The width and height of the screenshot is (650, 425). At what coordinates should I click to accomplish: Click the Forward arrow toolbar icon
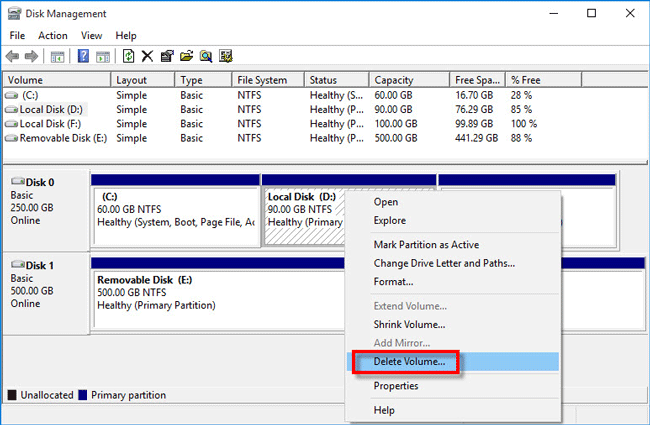point(32,56)
